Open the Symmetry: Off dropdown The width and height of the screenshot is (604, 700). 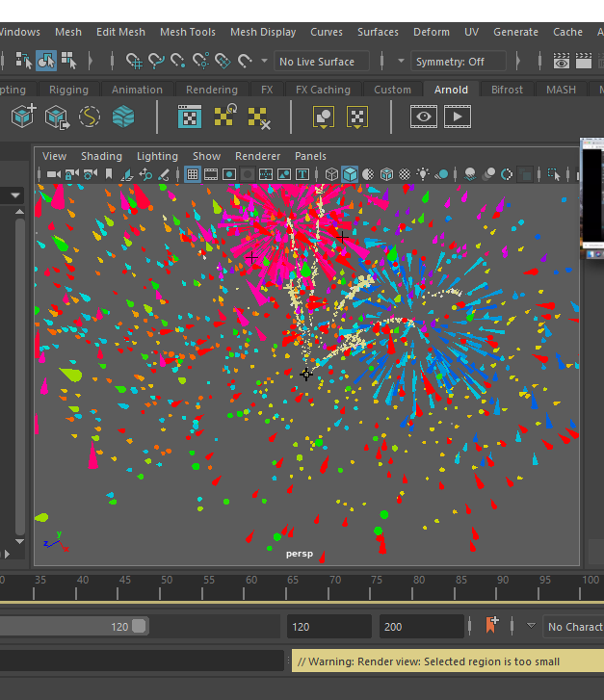[458, 62]
